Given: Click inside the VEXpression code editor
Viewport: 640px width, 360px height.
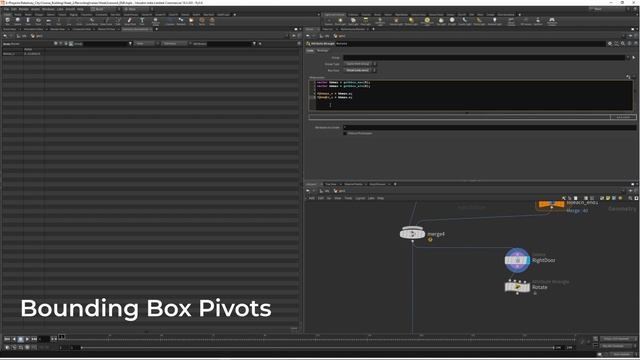Looking at the screenshot, I should coord(471,95).
